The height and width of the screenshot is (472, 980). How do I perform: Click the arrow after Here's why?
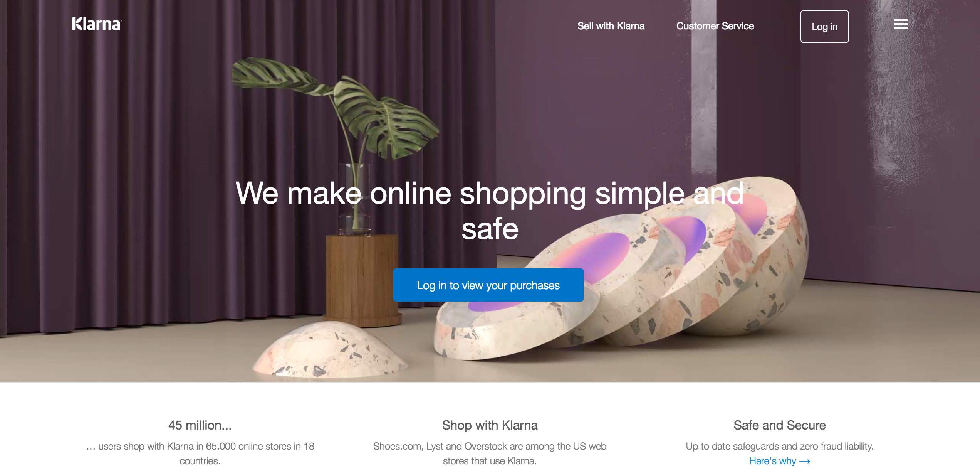805,461
